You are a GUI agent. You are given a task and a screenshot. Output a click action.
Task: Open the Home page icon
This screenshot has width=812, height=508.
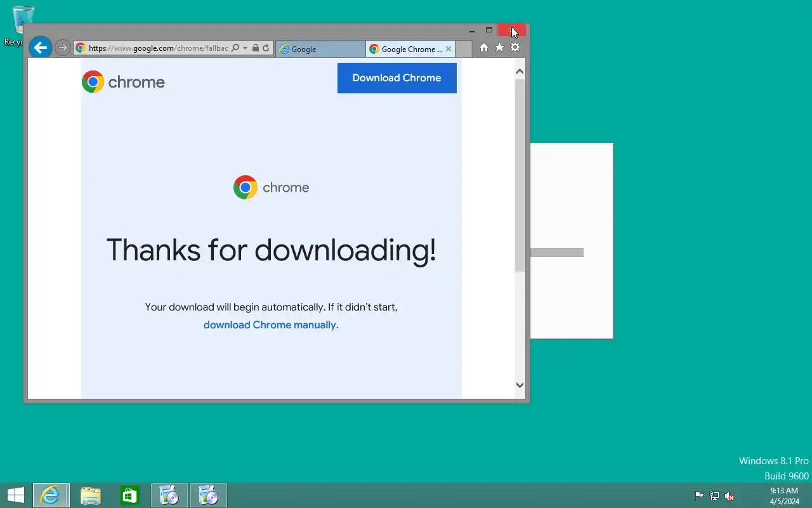pos(484,48)
